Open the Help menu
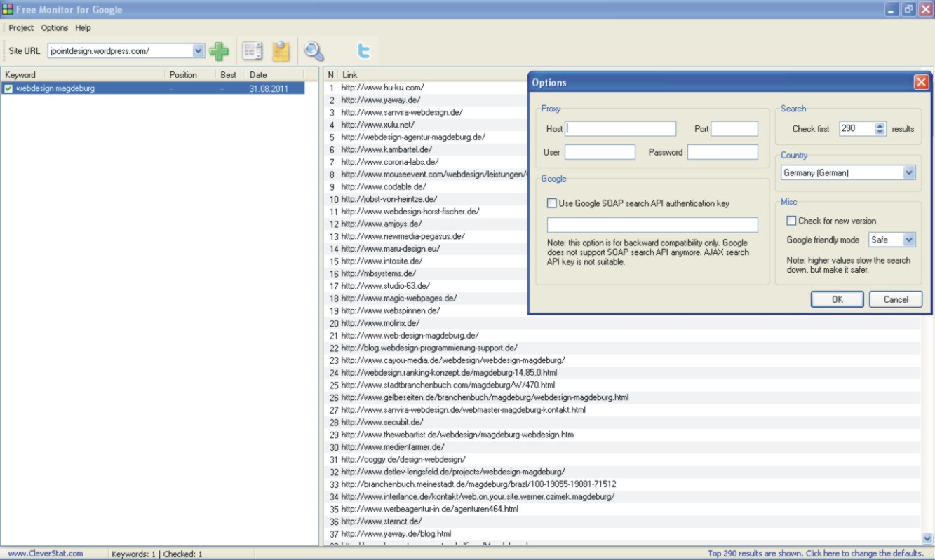This screenshot has height=560, width=935. click(x=83, y=28)
